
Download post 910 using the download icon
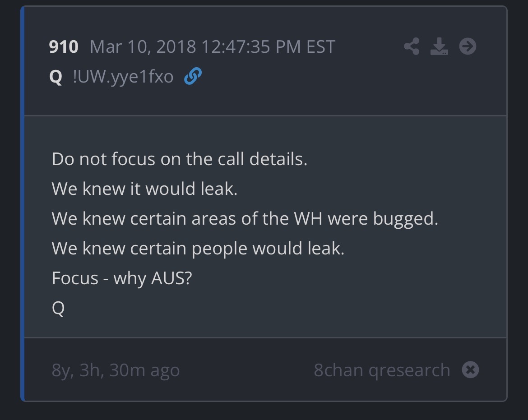click(439, 46)
